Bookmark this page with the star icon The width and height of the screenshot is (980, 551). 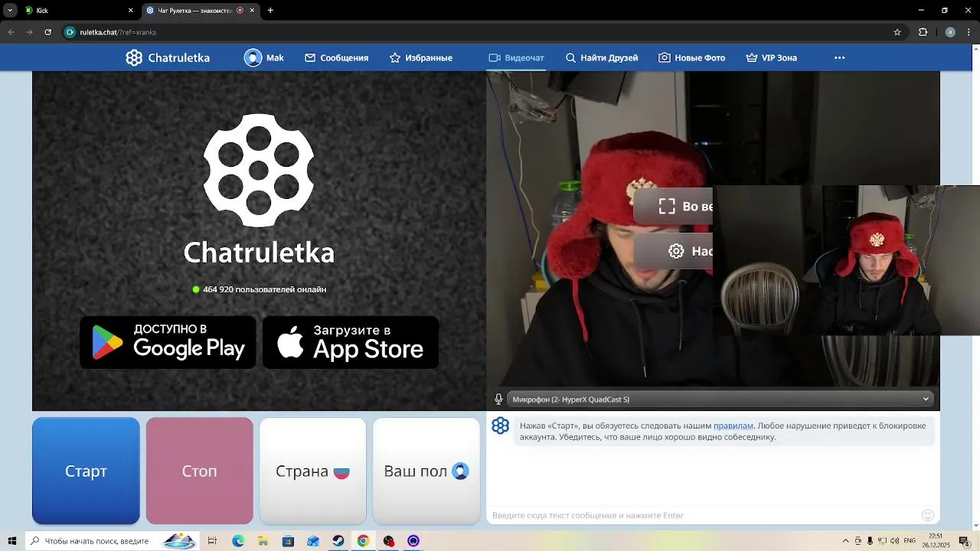point(897,32)
